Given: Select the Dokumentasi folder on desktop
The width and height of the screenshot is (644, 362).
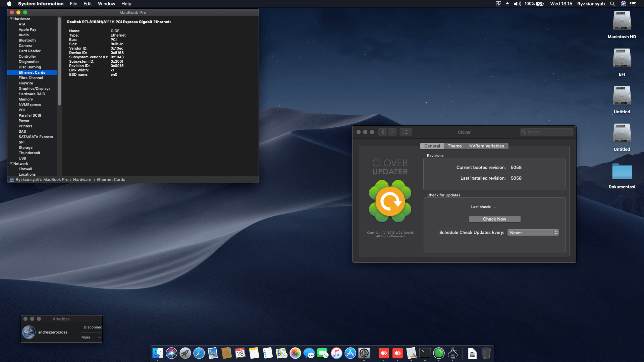Looking at the screenshot, I should pyautogui.click(x=622, y=176).
